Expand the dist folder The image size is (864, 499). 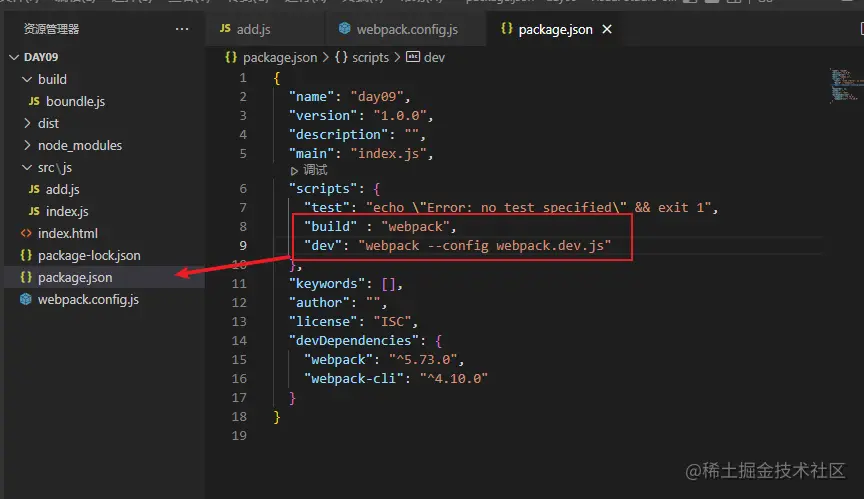click(27, 123)
